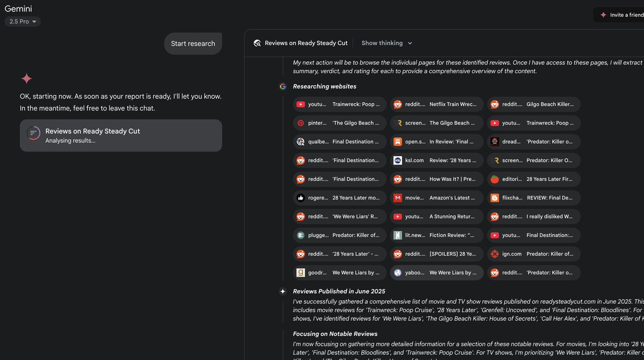Image resolution: width=644 pixels, height=360 pixels.
Task: Click the sparkle icon beside Reviews Published in June 2025
Action: pos(283,291)
